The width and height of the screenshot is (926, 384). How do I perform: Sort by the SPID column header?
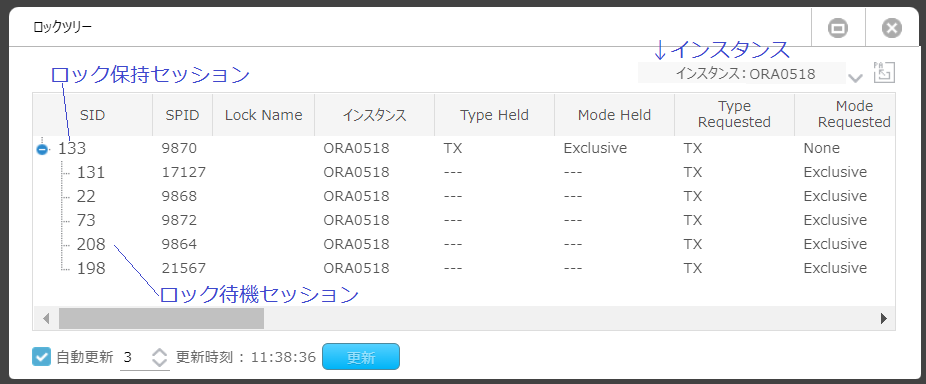[x=182, y=115]
